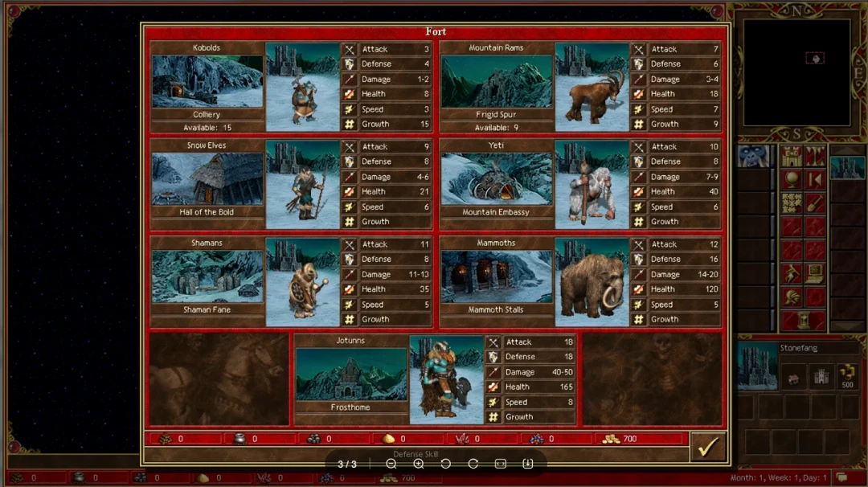Select the shovel dig icon
Image resolution: width=868 pixels, height=487 pixels.
815,203
